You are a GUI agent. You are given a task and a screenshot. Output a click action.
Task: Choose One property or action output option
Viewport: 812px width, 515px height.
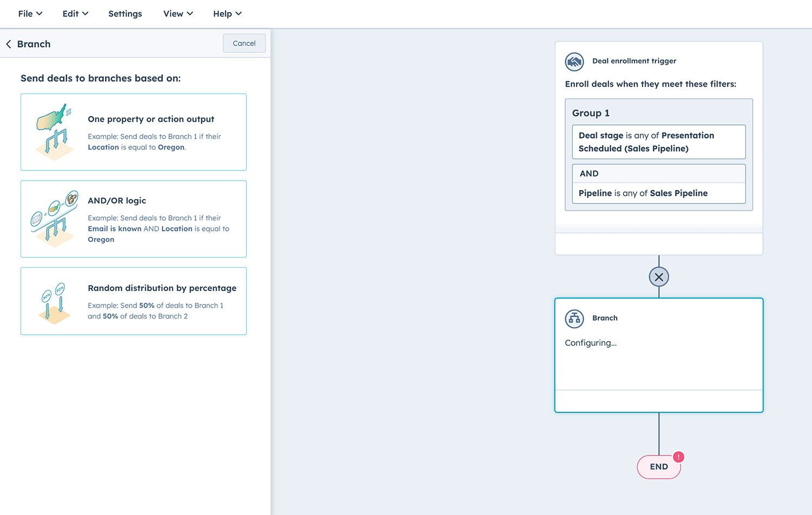coord(151,120)
